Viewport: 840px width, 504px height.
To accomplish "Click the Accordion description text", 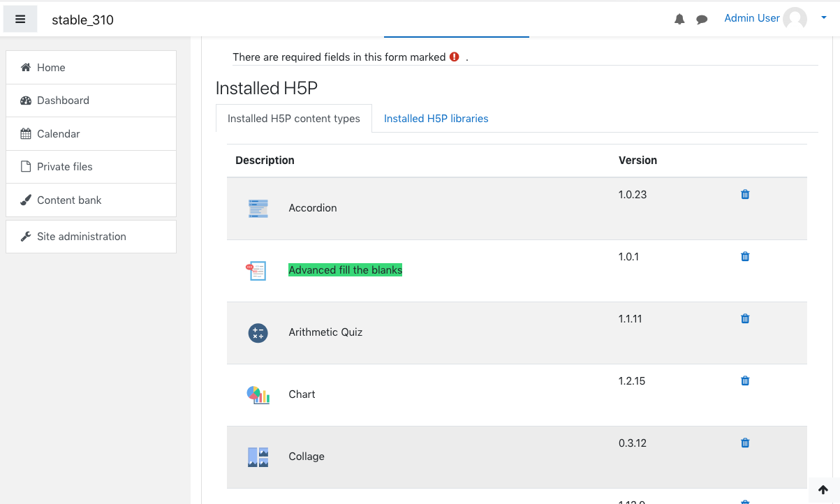I will point(313,208).
